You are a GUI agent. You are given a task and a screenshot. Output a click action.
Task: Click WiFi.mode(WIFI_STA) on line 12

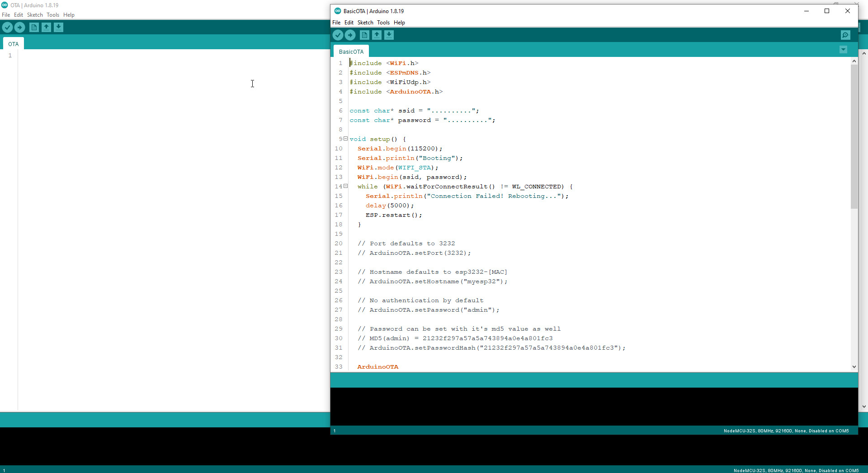pos(398,168)
